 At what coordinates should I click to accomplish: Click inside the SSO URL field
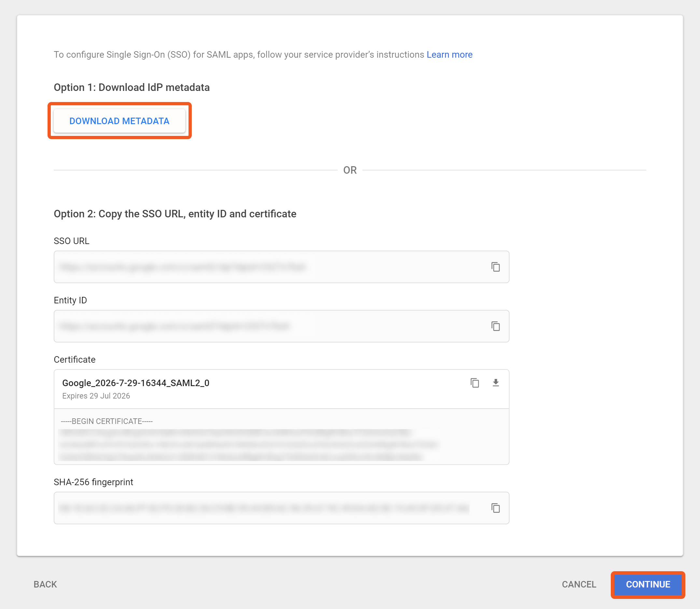pyautogui.click(x=265, y=267)
